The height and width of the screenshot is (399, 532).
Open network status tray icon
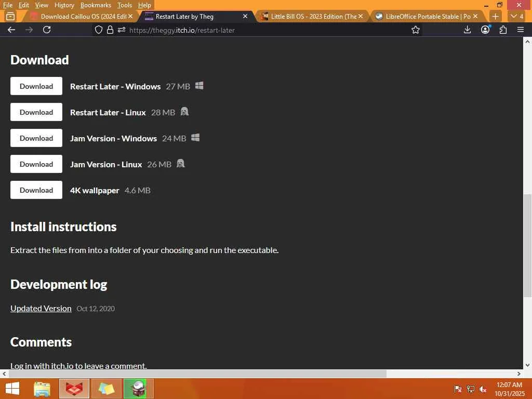(471, 389)
